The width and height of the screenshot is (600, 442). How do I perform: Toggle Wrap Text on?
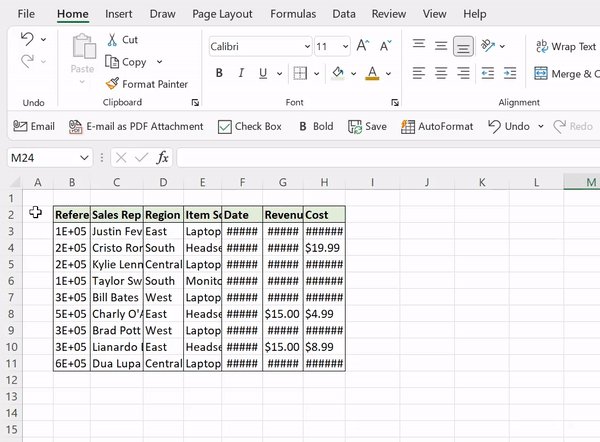565,46
